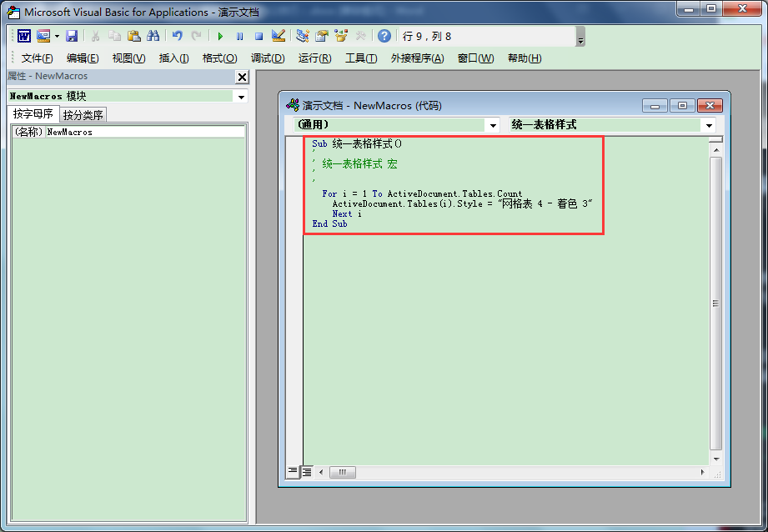This screenshot has height=532, width=768.
Task: Click the vertical scrollbar thumb in code window
Action: tap(716, 304)
